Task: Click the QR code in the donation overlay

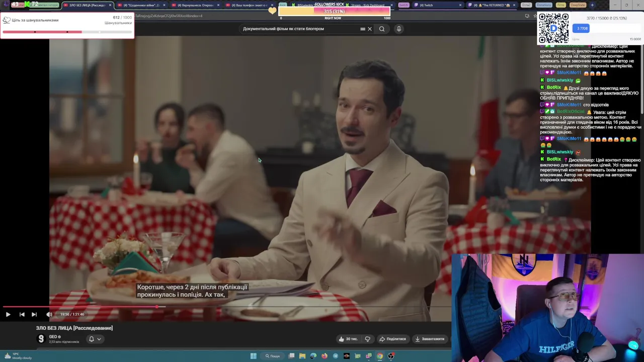Action: click(553, 29)
